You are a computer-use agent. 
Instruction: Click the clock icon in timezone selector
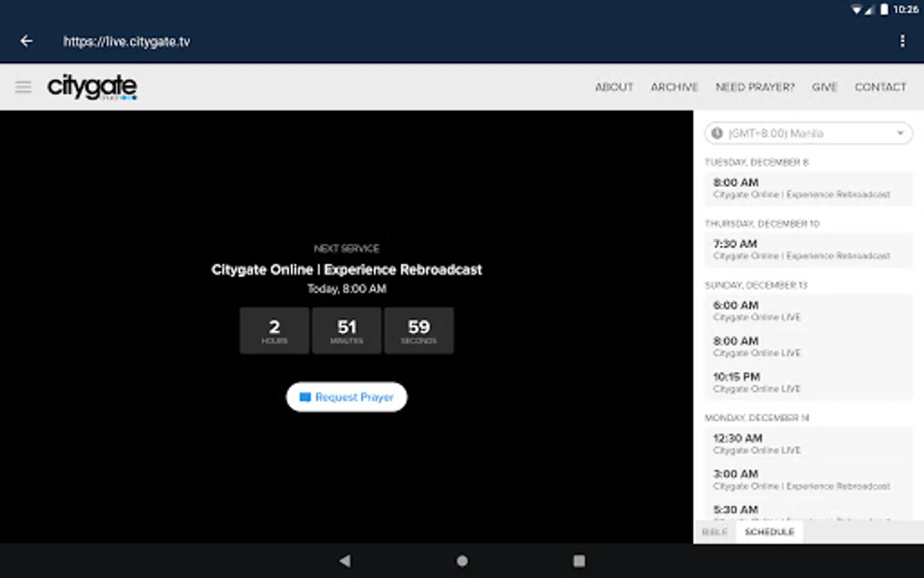pyautogui.click(x=717, y=134)
